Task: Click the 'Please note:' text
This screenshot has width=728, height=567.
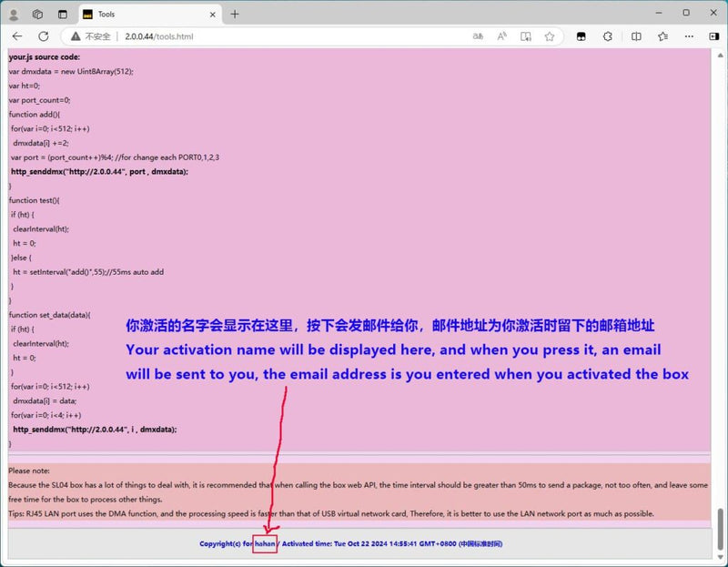Action: 29,471
